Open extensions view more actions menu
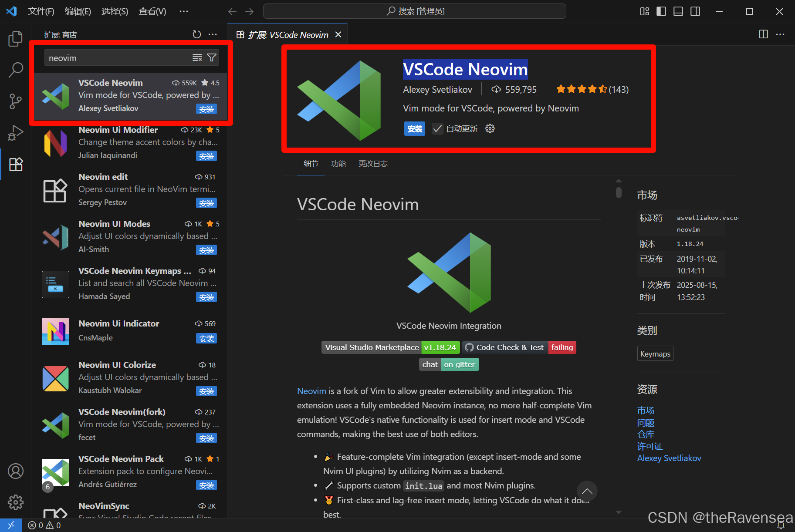The height and width of the screenshot is (532, 795). 213,34
